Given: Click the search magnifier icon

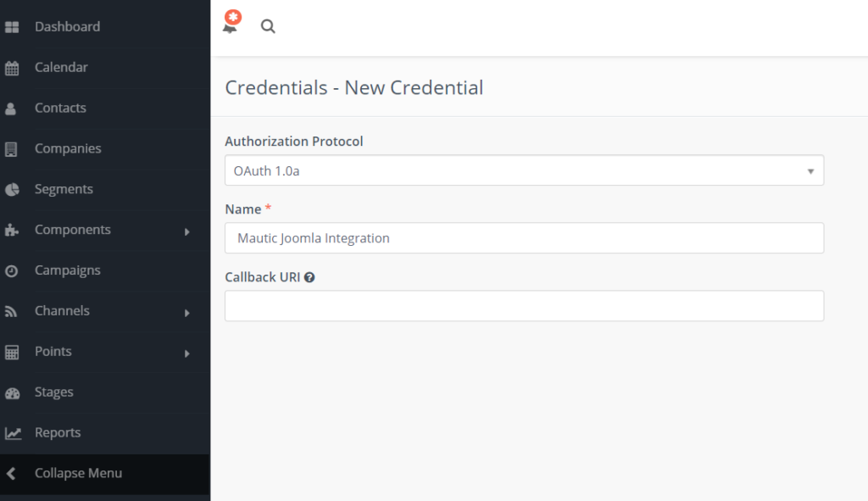Looking at the screenshot, I should click(x=268, y=26).
